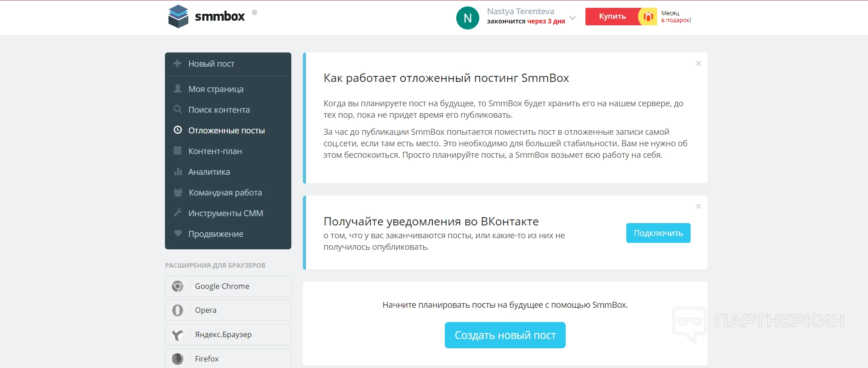This screenshot has width=868, height=368.
Task: Click the clock icon beside Отложенные посты
Action: click(x=178, y=130)
